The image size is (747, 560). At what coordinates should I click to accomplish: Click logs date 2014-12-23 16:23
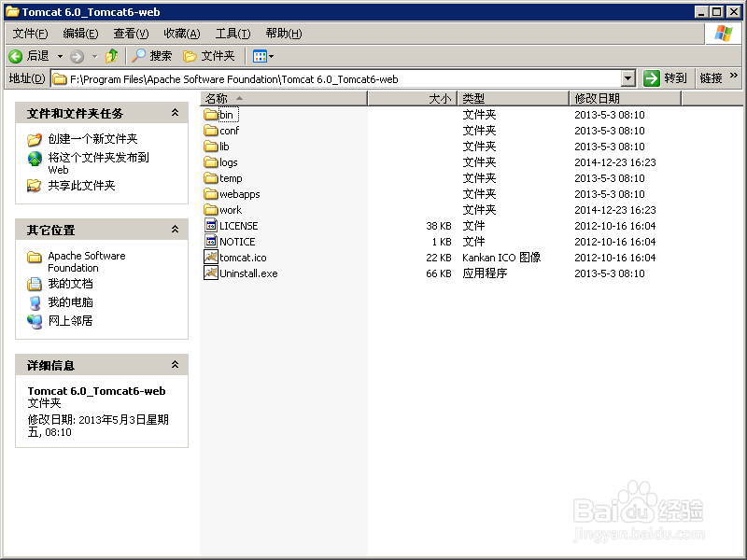(615, 162)
